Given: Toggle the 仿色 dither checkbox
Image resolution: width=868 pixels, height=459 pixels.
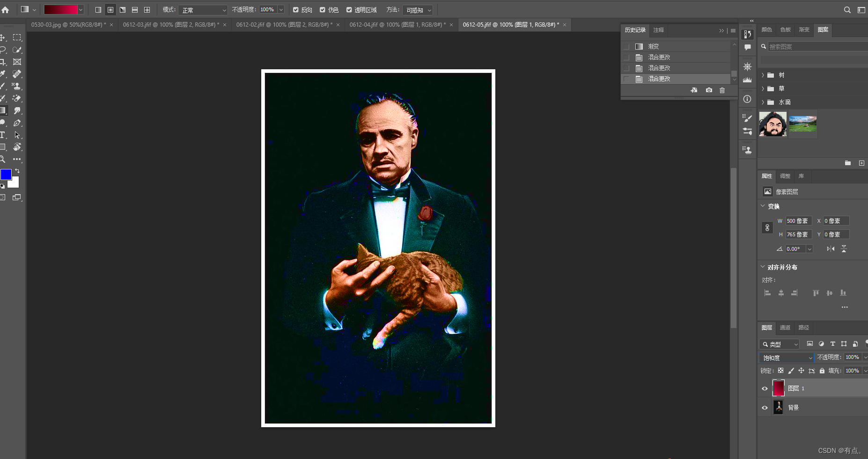Looking at the screenshot, I should (x=323, y=10).
